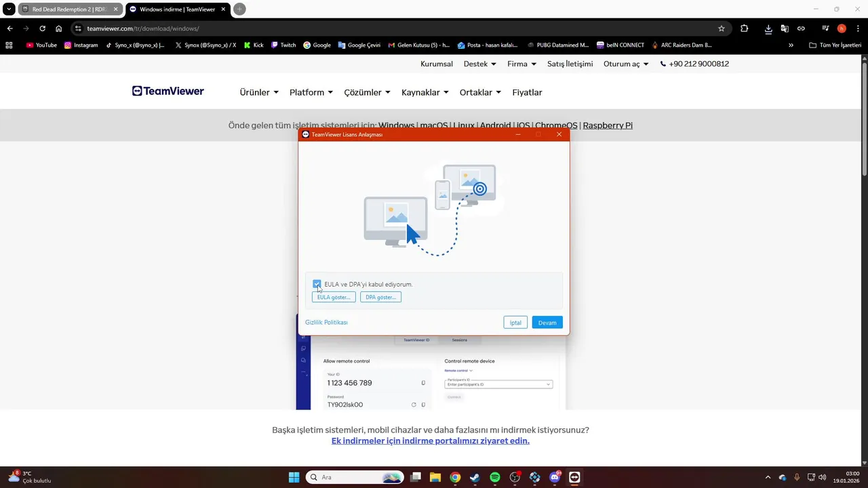Close the TeamViewer Lisans Anlaşması dialog
The image size is (868, 488).
[x=559, y=134]
